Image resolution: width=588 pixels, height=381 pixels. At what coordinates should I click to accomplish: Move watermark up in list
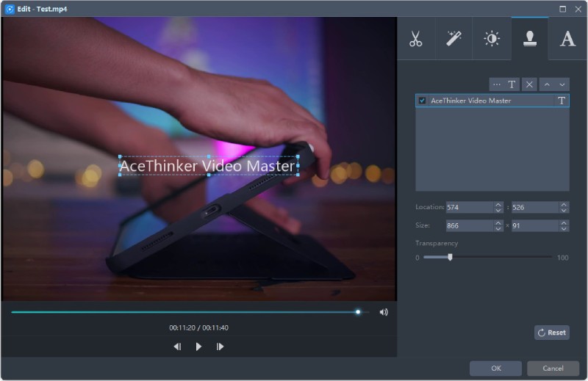pos(547,84)
